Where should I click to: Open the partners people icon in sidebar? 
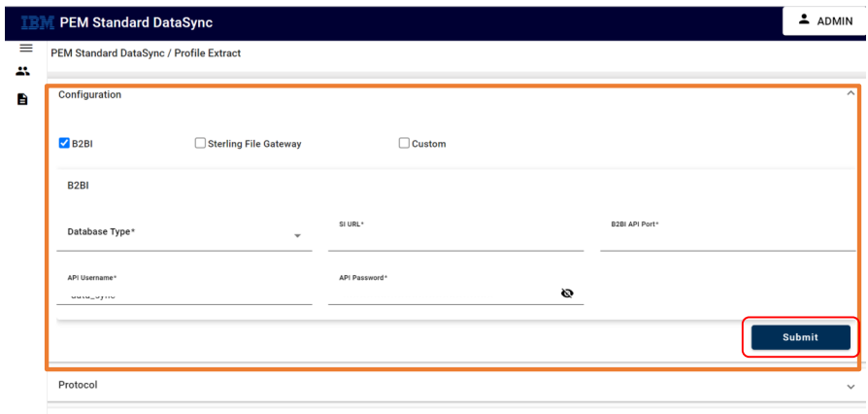(22, 71)
